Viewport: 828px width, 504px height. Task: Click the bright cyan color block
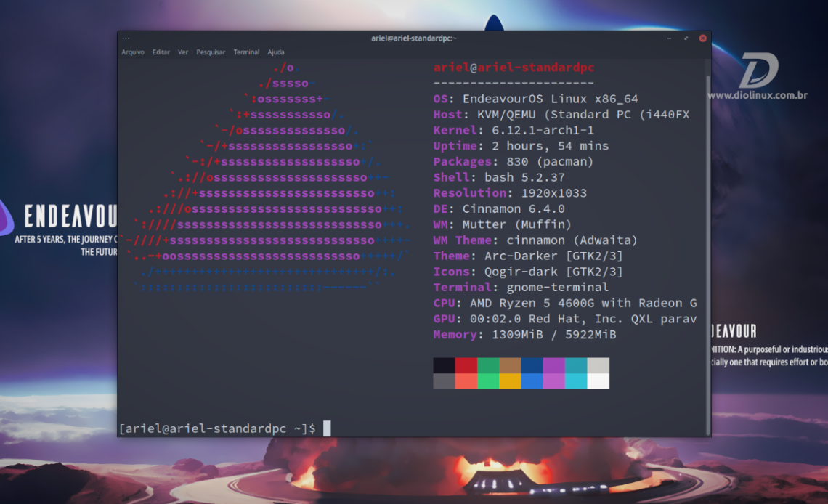point(576,381)
